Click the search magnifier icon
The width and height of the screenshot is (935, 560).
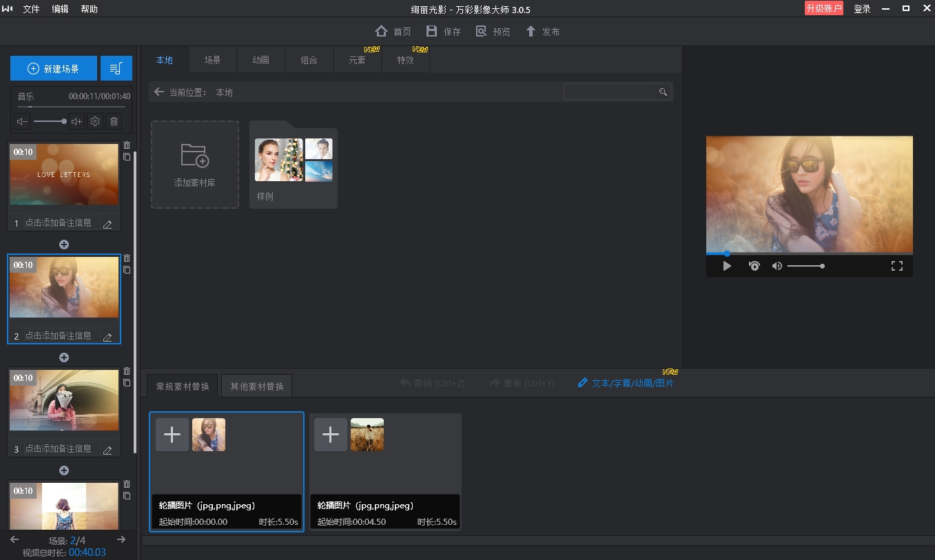tap(663, 92)
